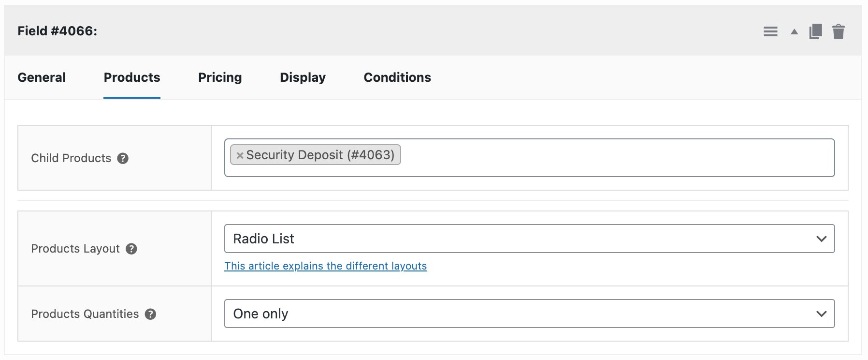The height and width of the screenshot is (360, 868).
Task: Switch to the Pricing tab
Action: pos(219,77)
